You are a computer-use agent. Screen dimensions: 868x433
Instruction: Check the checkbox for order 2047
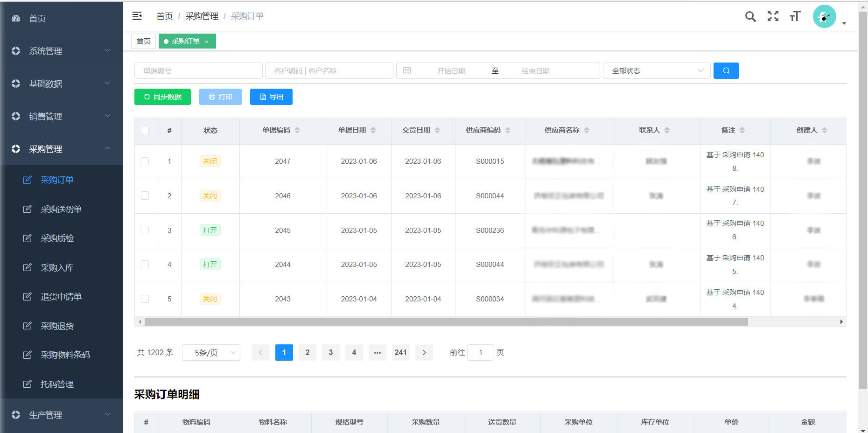coord(145,161)
